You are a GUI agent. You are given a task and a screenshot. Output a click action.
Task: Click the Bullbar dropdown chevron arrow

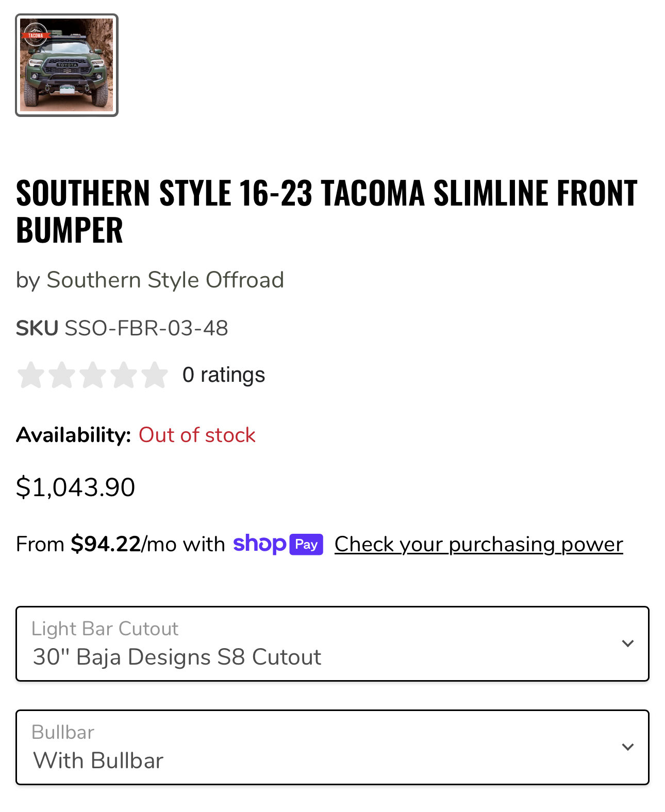627,747
